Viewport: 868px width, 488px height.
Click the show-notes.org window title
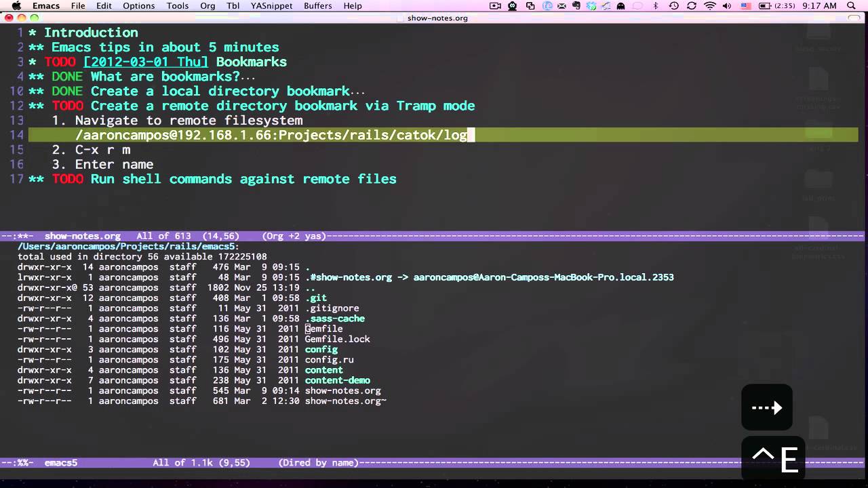coord(437,18)
